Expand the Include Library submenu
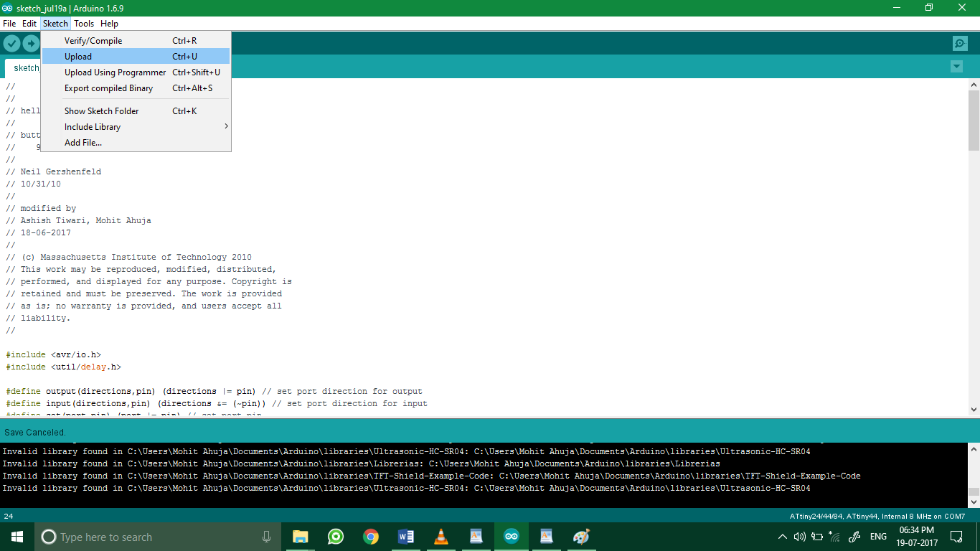This screenshot has height=551, width=980. [x=136, y=127]
